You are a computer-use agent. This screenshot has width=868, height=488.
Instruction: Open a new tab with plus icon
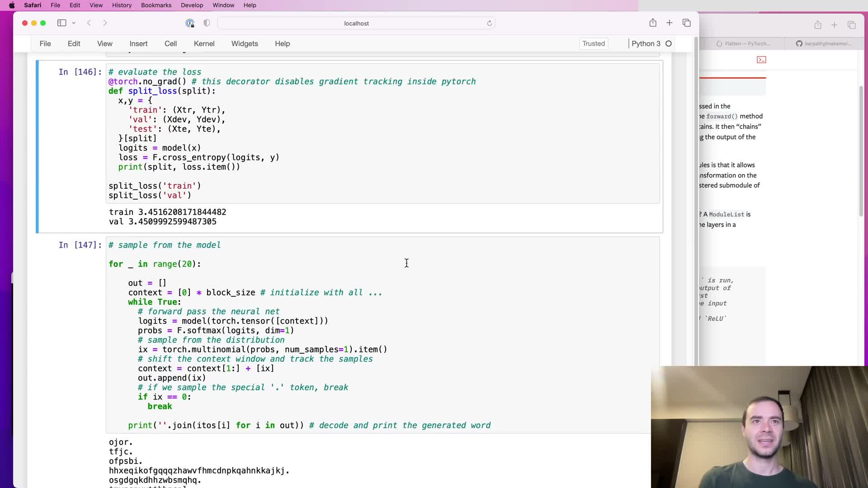coord(670,23)
